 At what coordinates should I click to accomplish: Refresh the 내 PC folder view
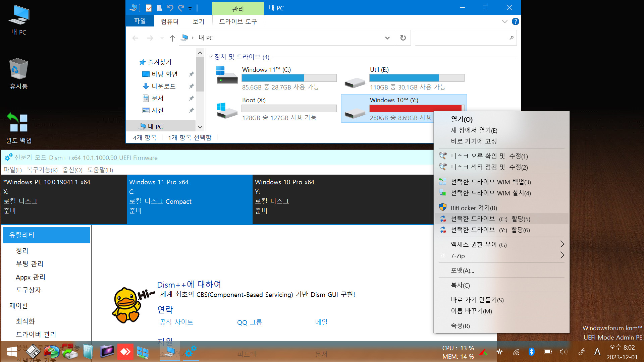[x=403, y=38]
